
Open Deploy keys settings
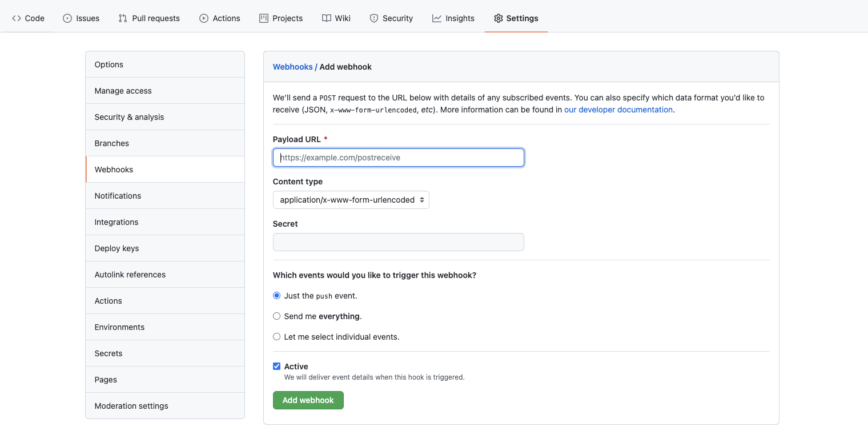pos(165,248)
